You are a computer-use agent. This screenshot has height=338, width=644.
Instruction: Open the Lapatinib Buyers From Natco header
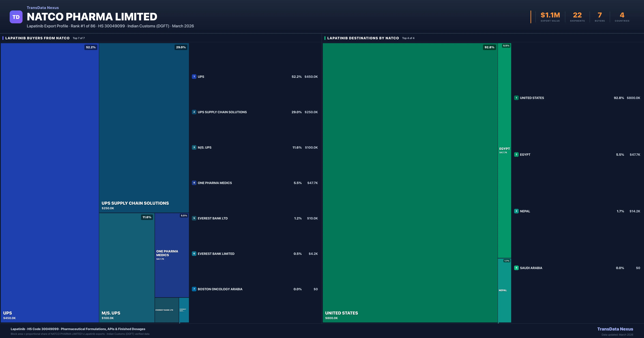coord(38,38)
